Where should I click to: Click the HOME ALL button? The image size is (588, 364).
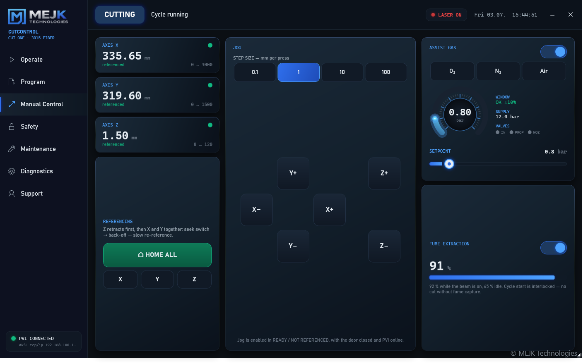(x=157, y=255)
